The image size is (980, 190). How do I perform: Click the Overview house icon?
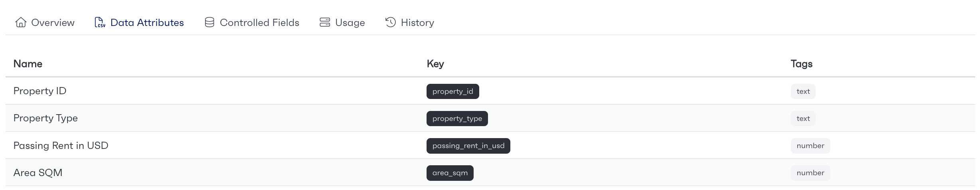21,22
